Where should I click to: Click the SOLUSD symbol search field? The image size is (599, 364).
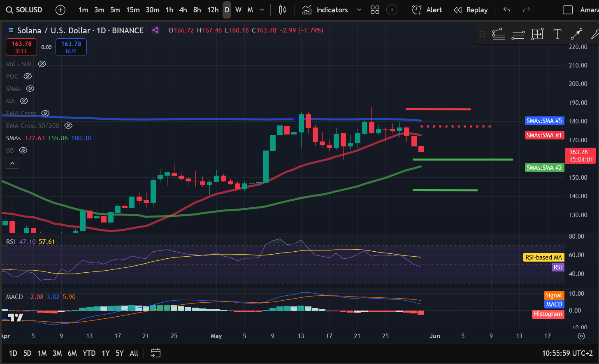point(25,10)
